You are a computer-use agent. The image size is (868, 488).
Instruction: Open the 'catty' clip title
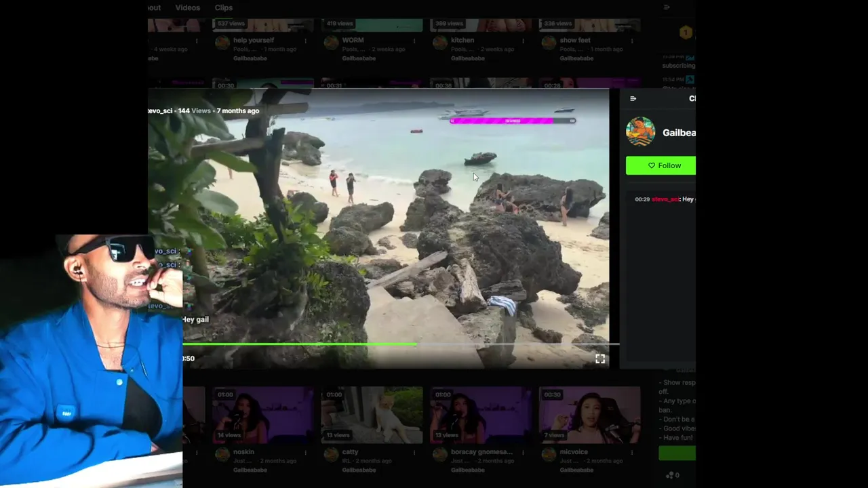pyautogui.click(x=350, y=452)
